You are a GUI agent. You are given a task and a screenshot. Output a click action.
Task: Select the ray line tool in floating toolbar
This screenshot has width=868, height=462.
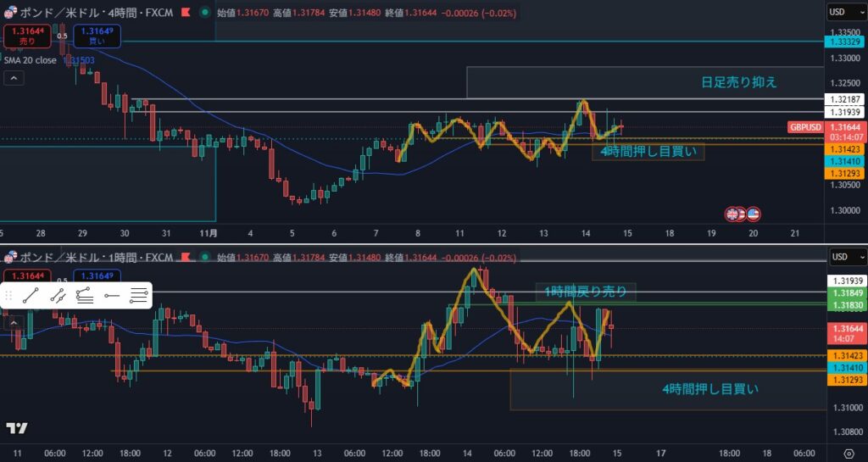tap(57, 296)
